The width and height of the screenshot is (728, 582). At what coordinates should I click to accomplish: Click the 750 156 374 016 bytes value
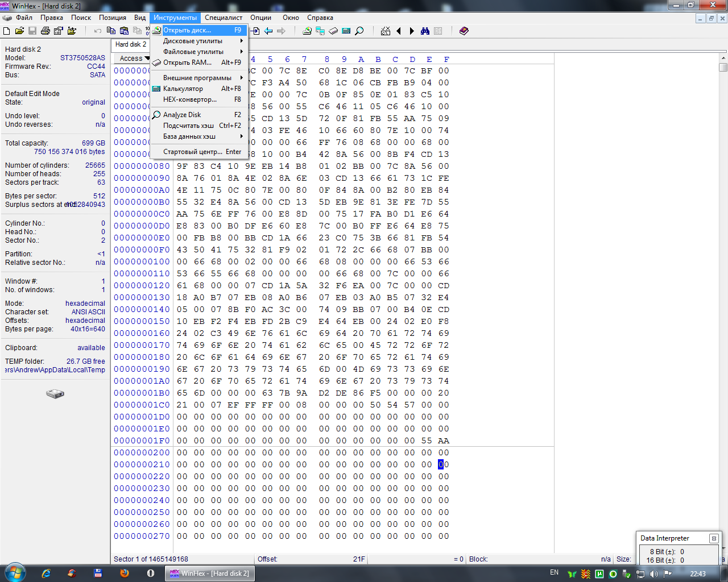69,152
